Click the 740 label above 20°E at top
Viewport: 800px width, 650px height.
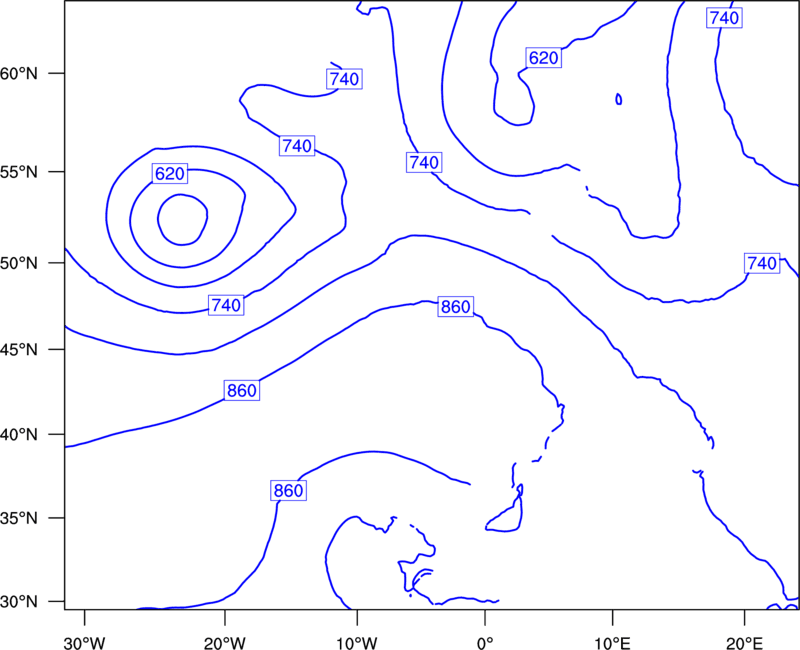[x=724, y=18]
